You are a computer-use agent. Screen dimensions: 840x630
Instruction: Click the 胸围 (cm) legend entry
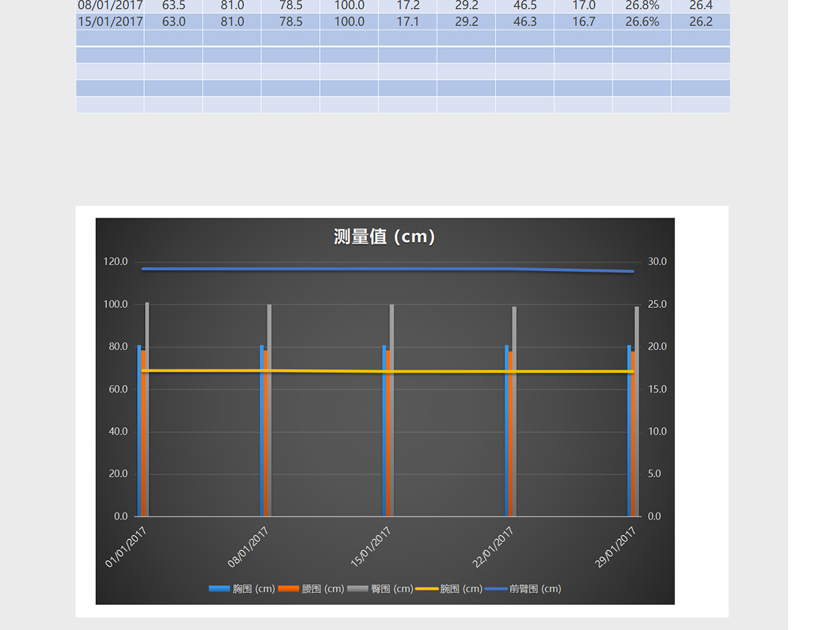[242, 589]
